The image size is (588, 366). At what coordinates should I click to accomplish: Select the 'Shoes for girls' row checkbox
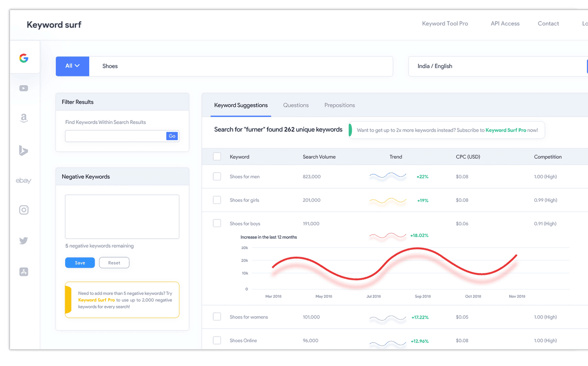click(217, 200)
